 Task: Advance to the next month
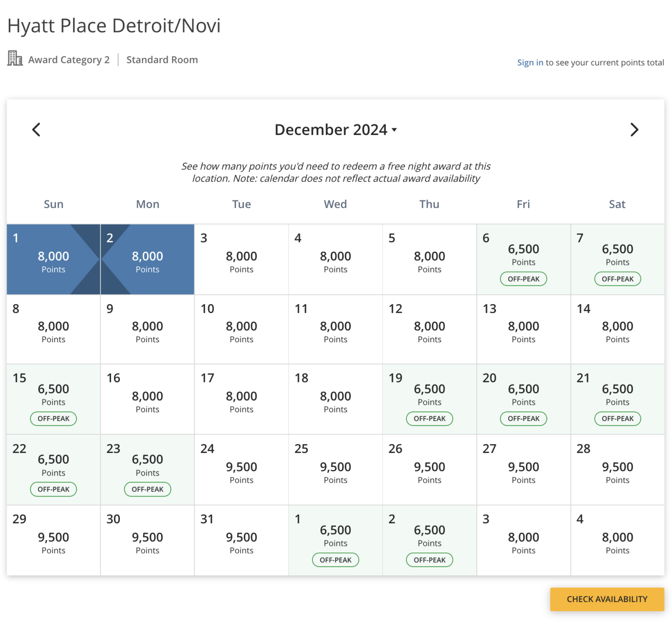(634, 129)
